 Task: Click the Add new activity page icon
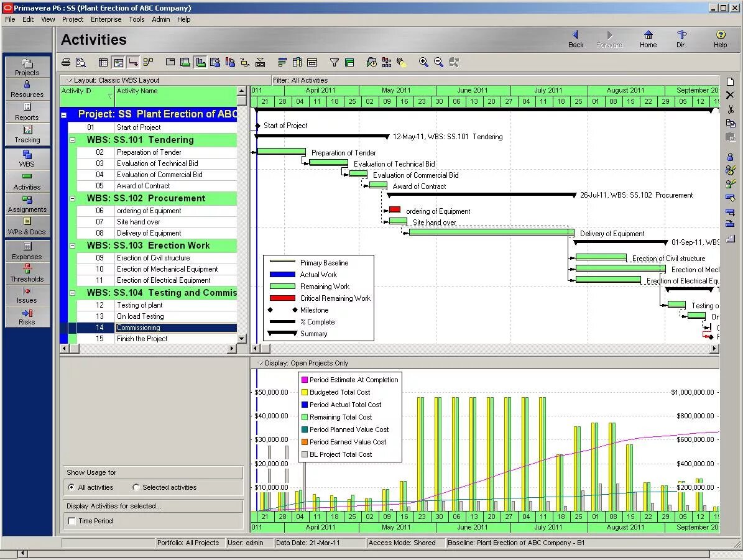(730, 81)
